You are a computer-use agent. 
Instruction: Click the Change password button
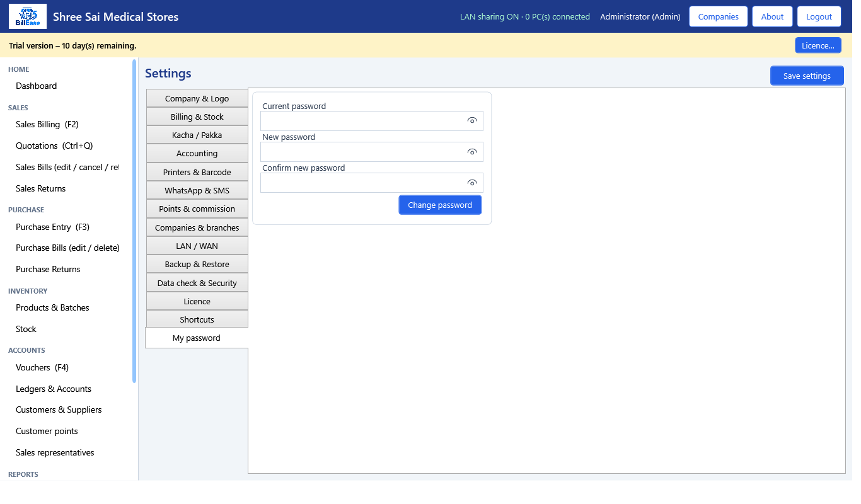[x=440, y=205]
